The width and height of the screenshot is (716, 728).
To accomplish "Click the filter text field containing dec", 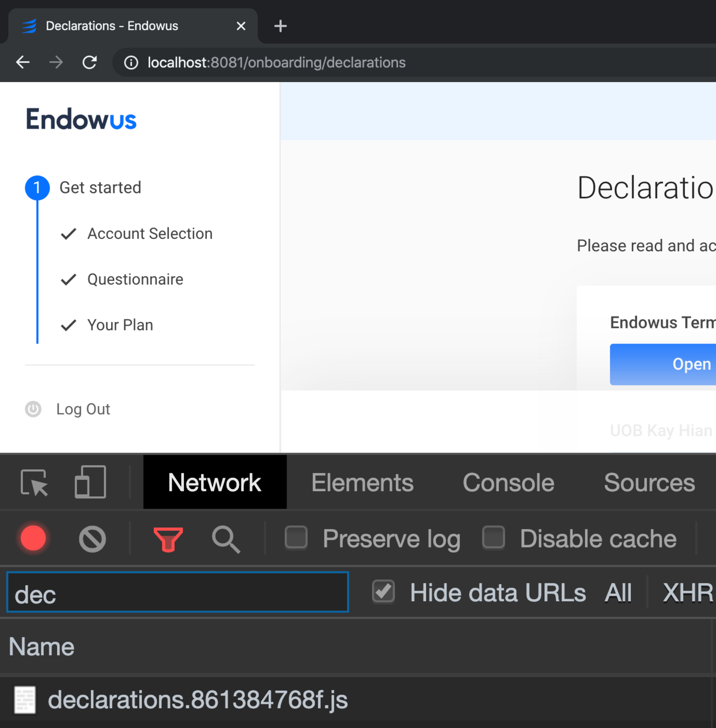I will pos(178,592).
